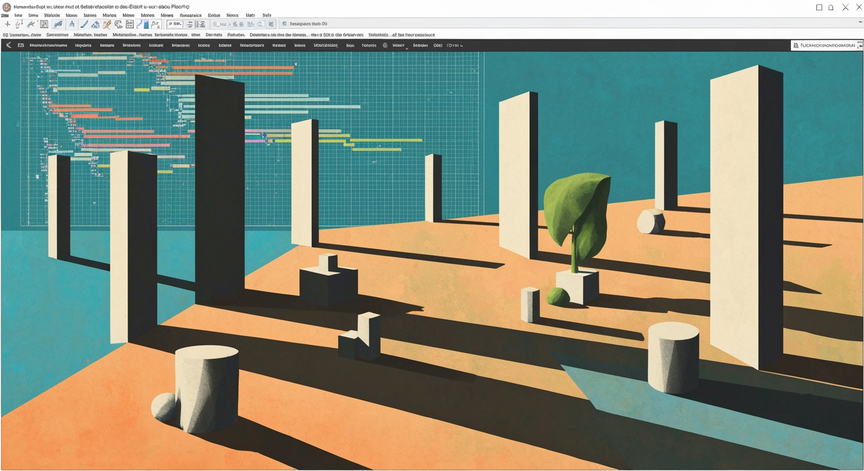Screen dimensions: 864x471
Task: Select the orange pencil tool icon
Action: click(x=107, y=24)
